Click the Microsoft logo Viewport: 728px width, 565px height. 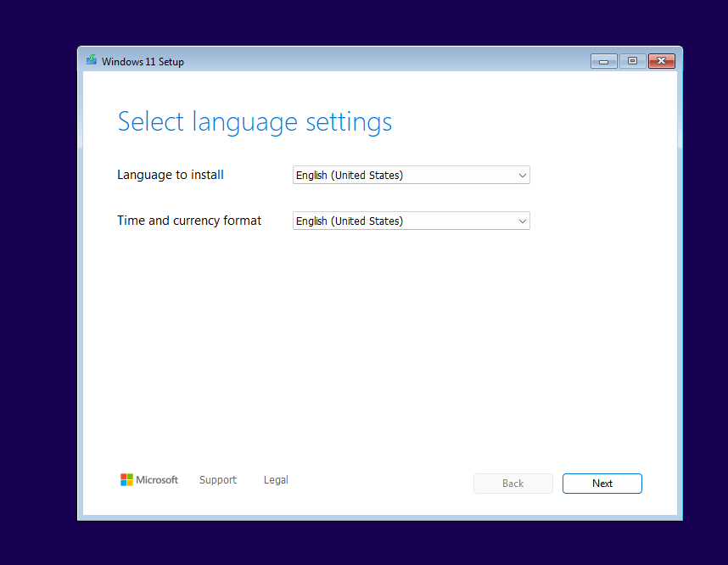(x=149, y=479)
